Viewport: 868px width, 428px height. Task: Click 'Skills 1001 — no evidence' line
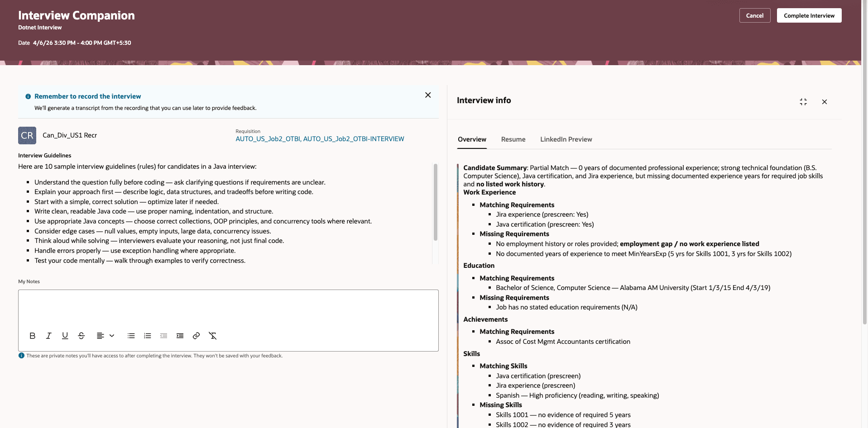tap(563, 415)
